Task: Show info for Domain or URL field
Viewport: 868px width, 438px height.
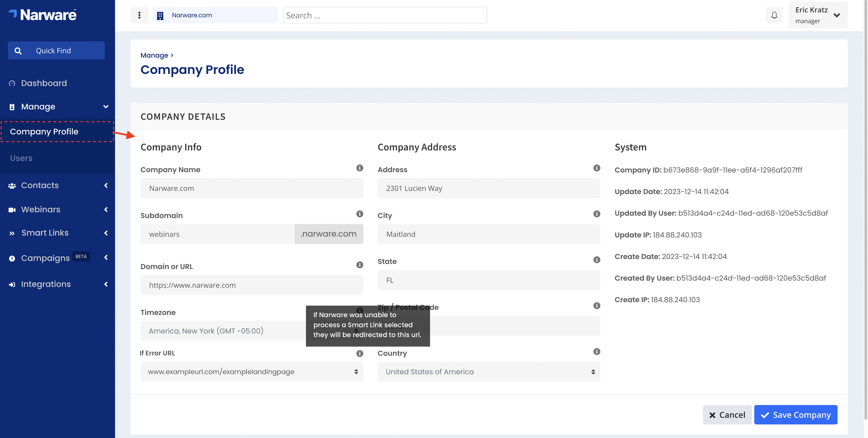Action: [x=360, y=265]
